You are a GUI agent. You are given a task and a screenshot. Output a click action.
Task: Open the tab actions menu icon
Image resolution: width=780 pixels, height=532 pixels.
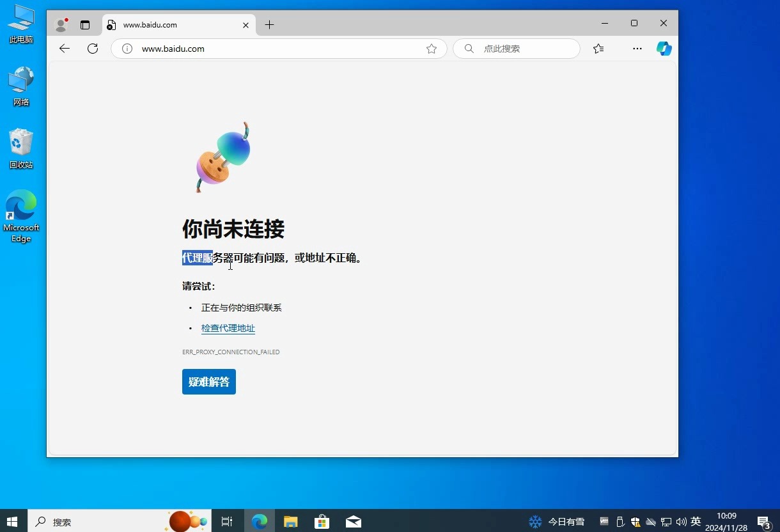(x=85, y=25)
